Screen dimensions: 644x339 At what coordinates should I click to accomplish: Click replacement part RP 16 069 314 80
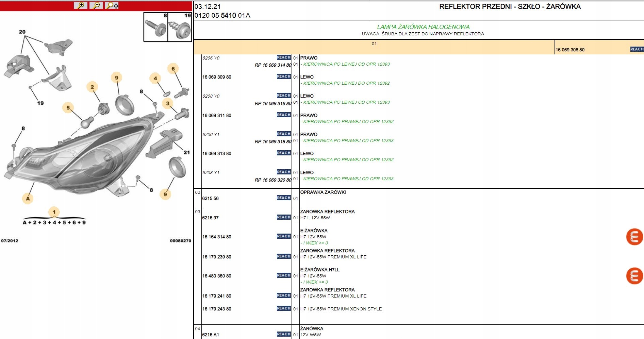[273, 65]
